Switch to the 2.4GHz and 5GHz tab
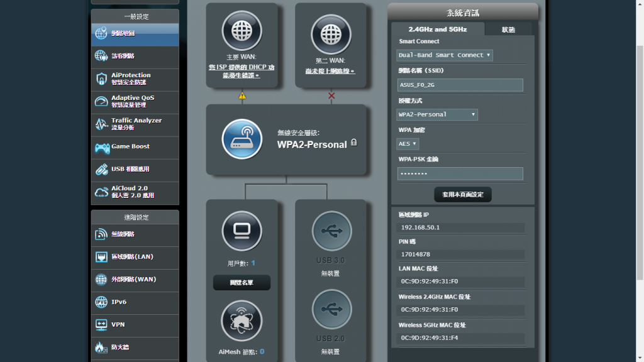644x362 pixels. click(x=438, y=29)
